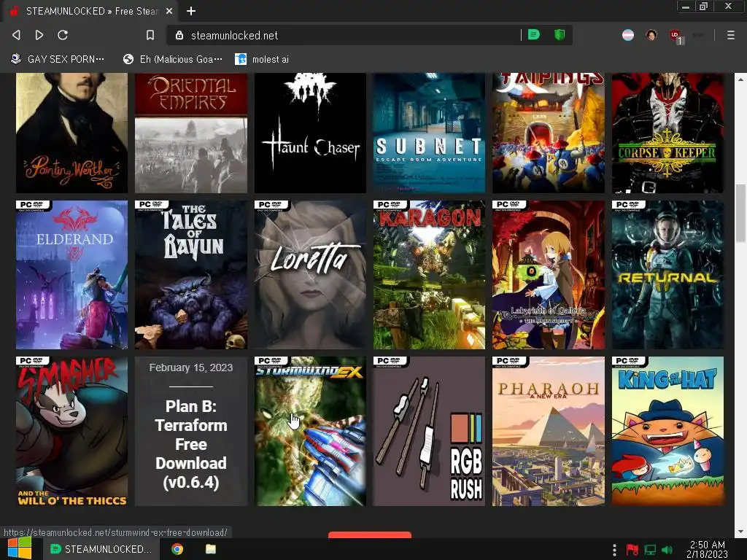Open the Subnet Escape Room Adventure cover
747x560 pixels.
pos(429,133)
